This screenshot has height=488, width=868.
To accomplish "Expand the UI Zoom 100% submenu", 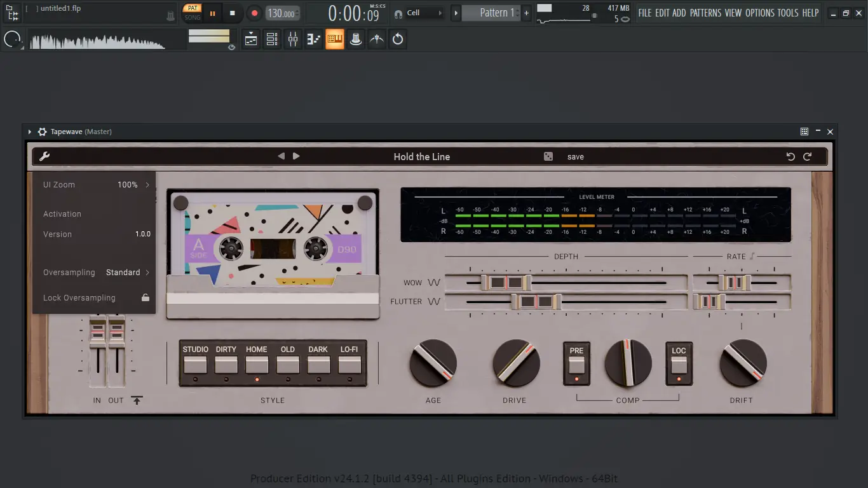I will (147, 185).
